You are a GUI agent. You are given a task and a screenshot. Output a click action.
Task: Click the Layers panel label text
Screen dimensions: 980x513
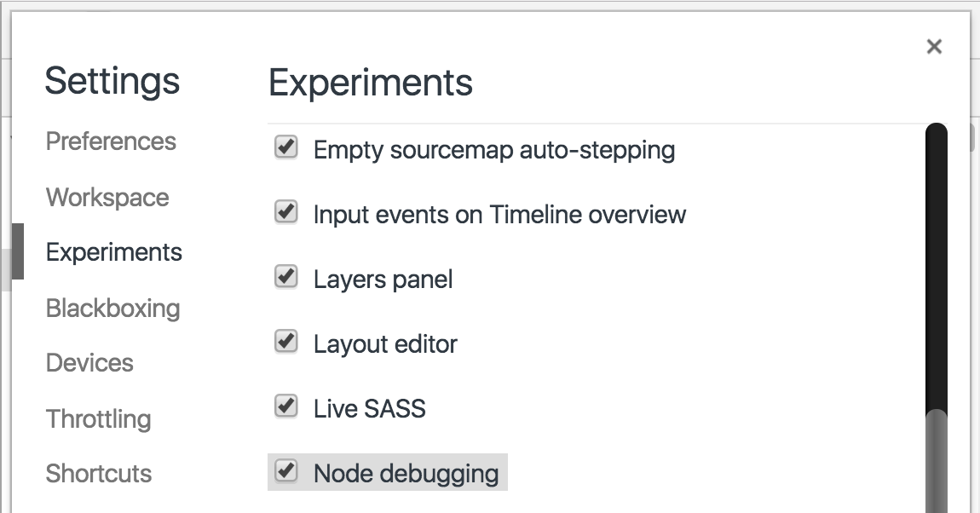point(383,280)
